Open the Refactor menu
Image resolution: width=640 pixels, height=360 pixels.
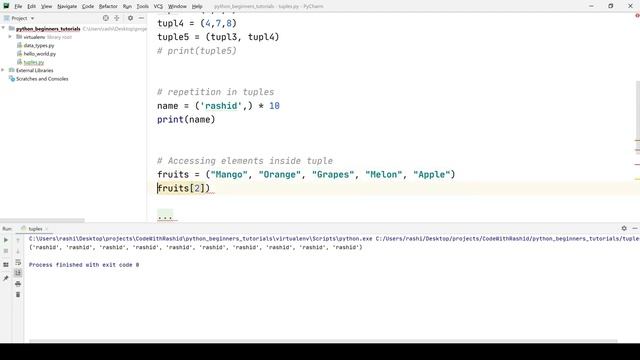click(108, 6)
